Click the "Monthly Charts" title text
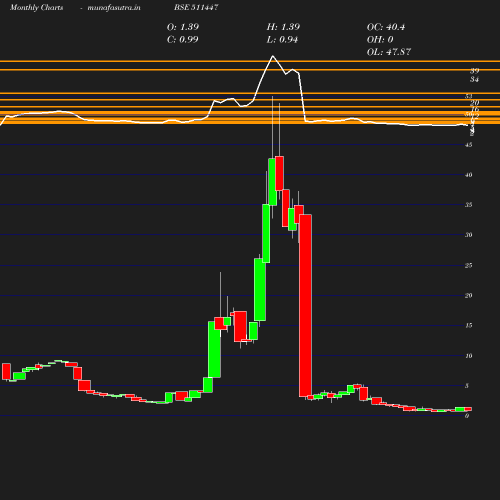The image size is (500, 500). point(37,8)
